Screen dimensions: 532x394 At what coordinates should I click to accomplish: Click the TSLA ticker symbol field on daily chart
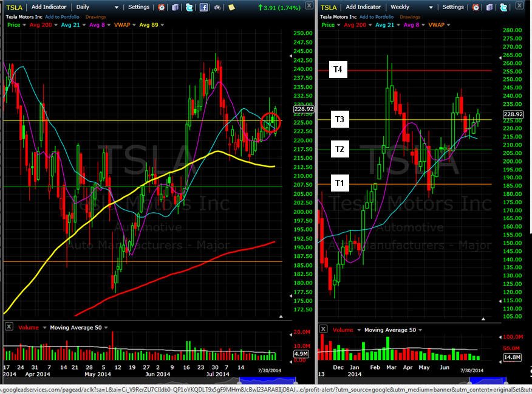14,7
